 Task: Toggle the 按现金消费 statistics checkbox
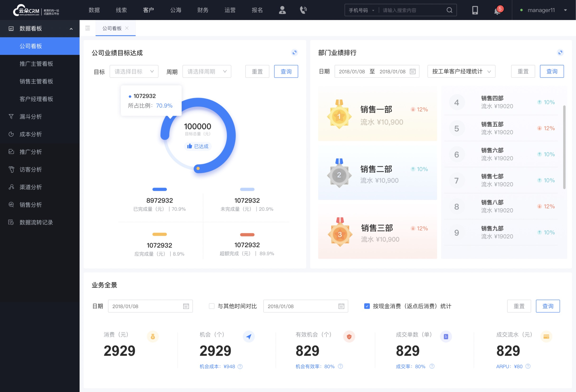click(x=366, y=306)
